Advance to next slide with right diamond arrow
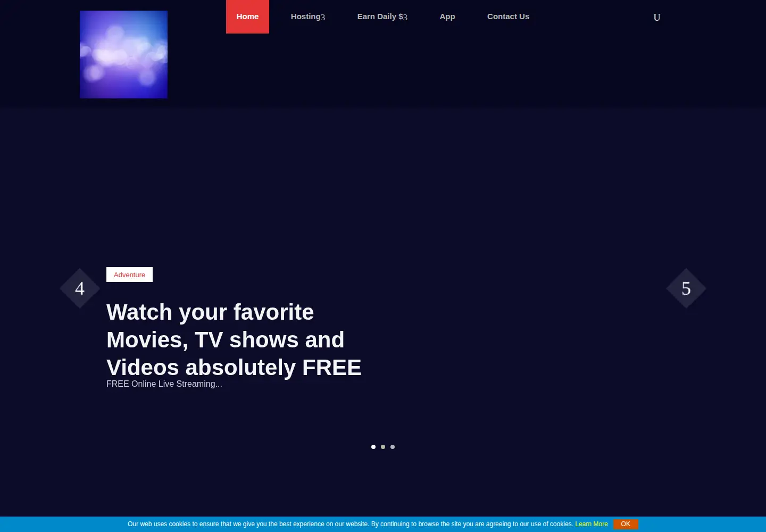Screen dimensions: 766x532 [x=686, y=288]
